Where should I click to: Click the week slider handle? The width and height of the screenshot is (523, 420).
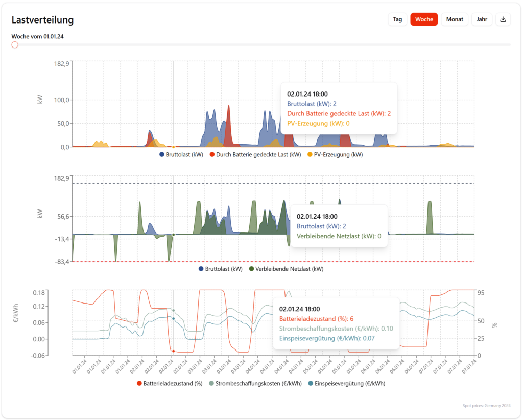pyautogui.click(x=15, y=45)
